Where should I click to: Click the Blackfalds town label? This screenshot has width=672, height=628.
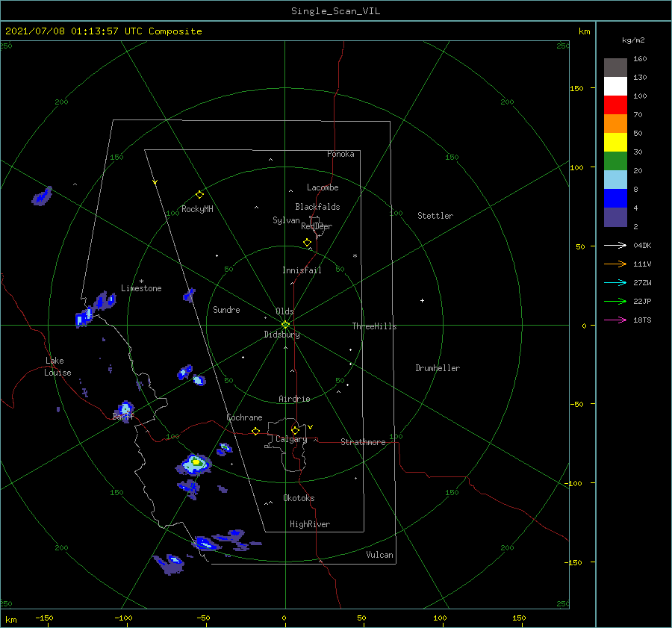tap(317, 207)
